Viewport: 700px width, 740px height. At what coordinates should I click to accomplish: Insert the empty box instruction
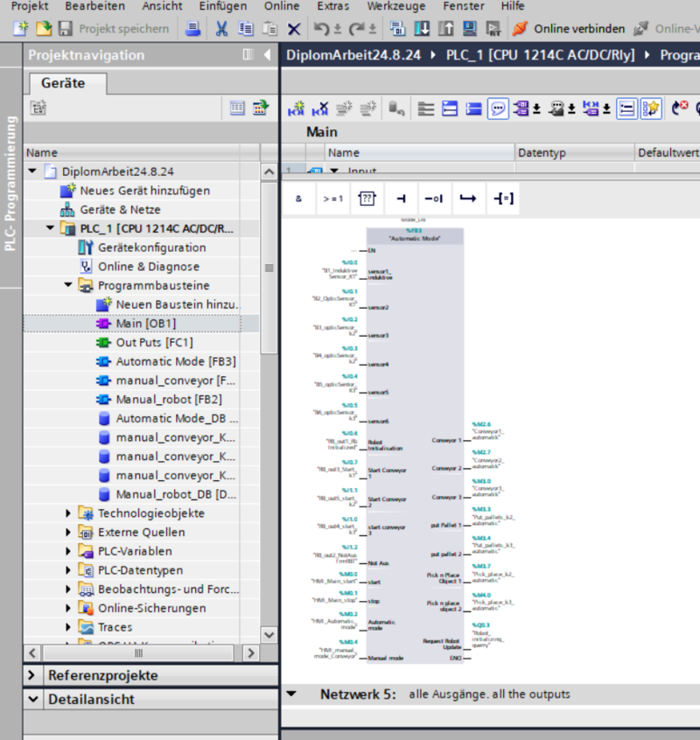click(x=367, y=199)
